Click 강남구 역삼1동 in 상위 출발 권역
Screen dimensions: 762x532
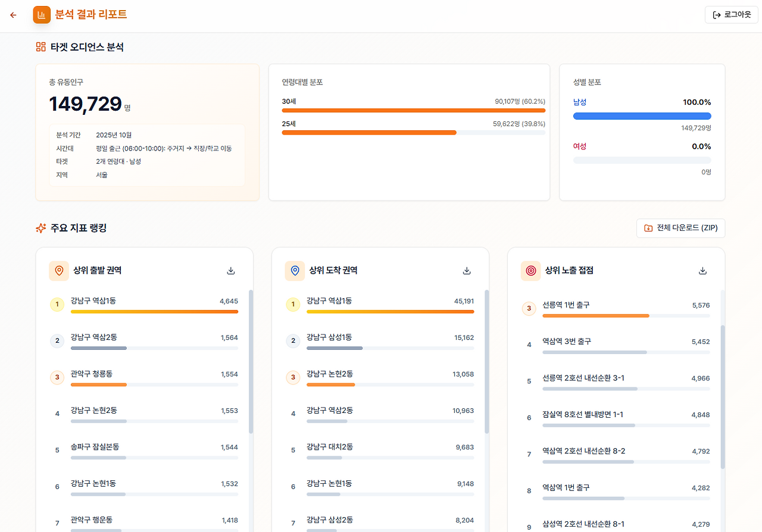93,301
